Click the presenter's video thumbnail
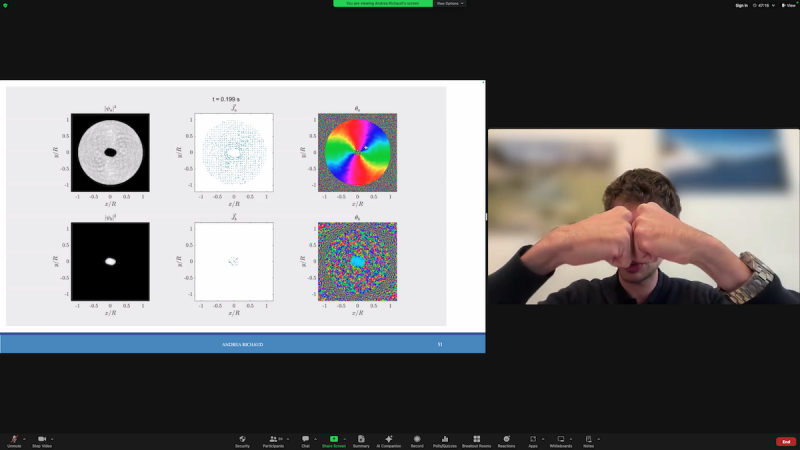 point(643,216)
